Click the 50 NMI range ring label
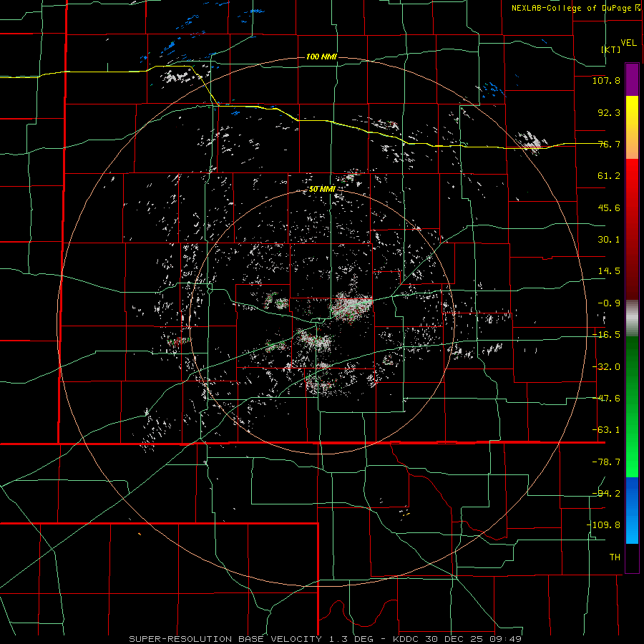This screenshot has height=644, width=644. point(322,190)
